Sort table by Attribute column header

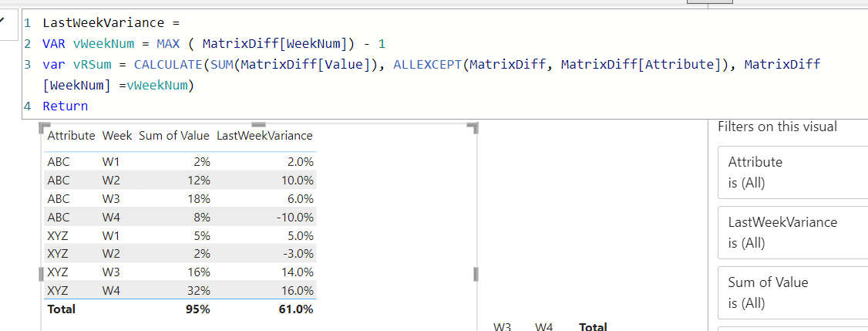(72, 135)
